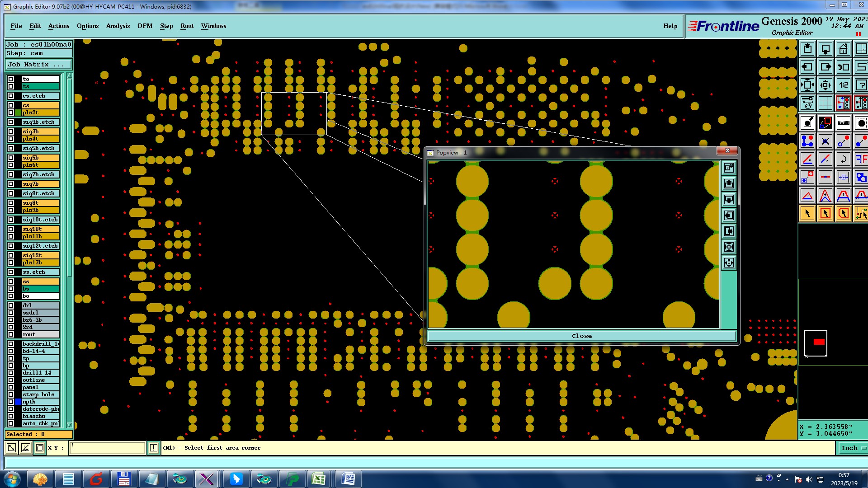This screenshot has width=868, height=488.
Task: Click the npth layer blue color swatch
Action: (x=18, y=402)
